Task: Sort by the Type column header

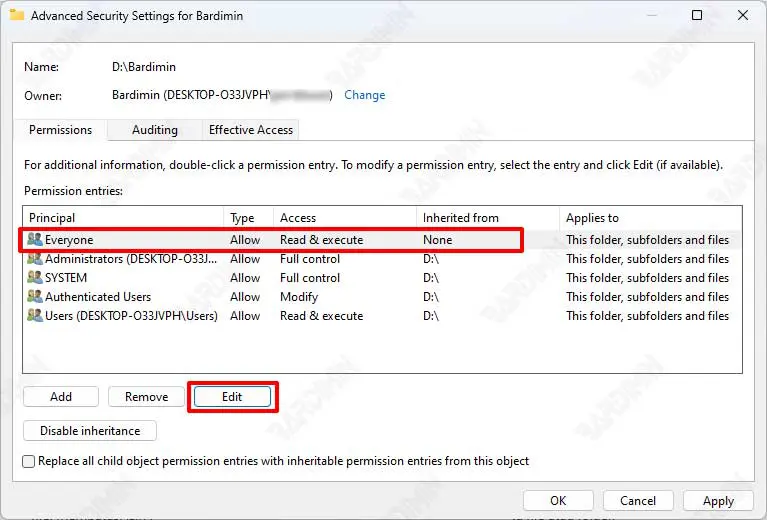Action: [248, 218]
